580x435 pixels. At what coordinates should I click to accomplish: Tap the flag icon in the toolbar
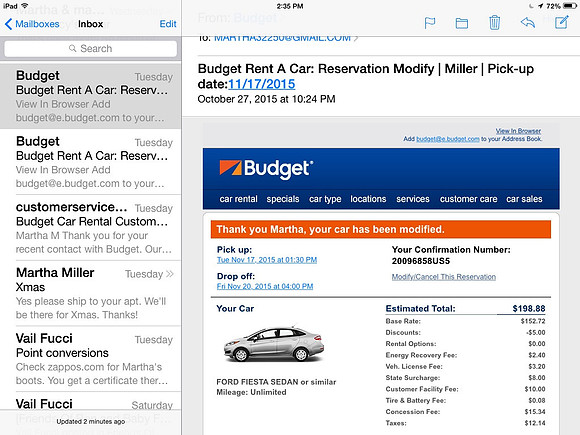[x=429, y=23]
